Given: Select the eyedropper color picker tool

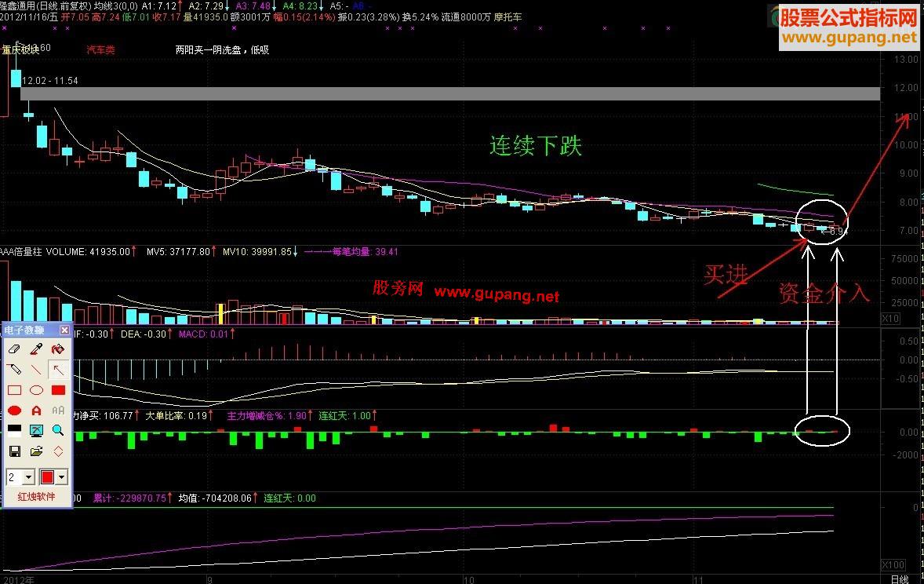Looking at the screenshot, I should pyautogui.click(x=37, y=349).
